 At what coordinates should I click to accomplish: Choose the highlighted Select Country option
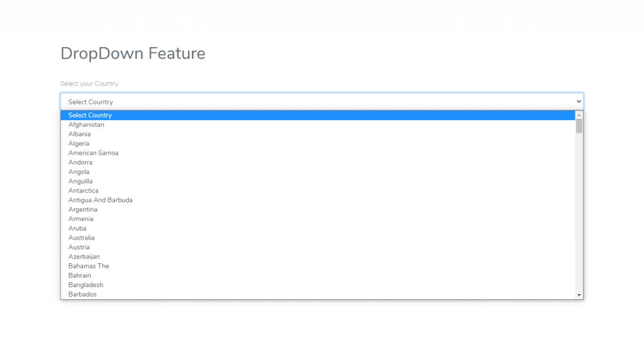90,115
